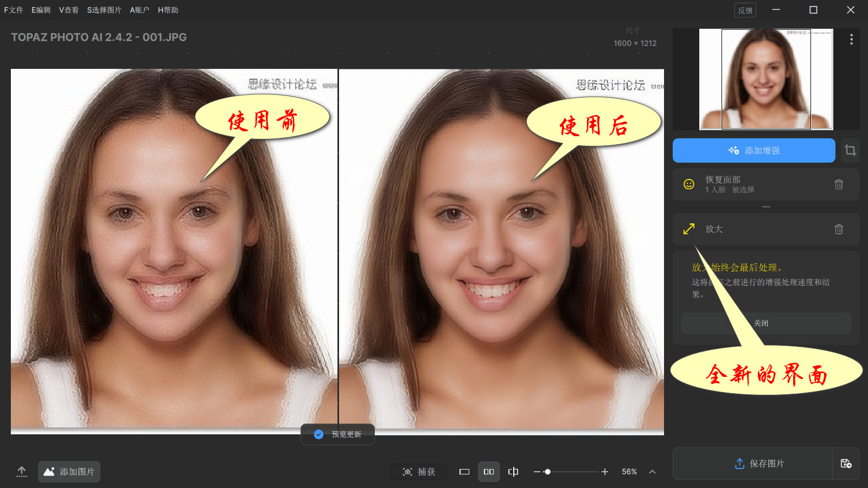Click the 捕获 capture button
The image size is (868, 488).
pyautogui.click(x=419, y=472)
